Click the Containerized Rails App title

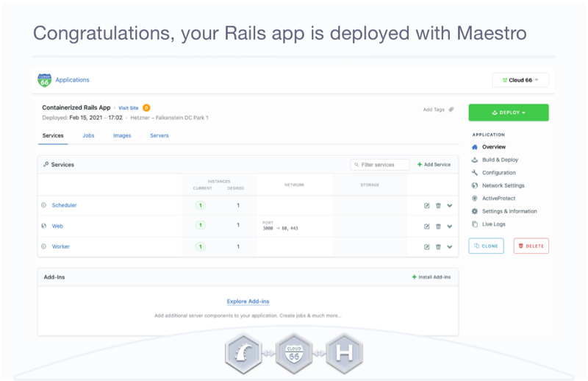click(x=76, y=107)
